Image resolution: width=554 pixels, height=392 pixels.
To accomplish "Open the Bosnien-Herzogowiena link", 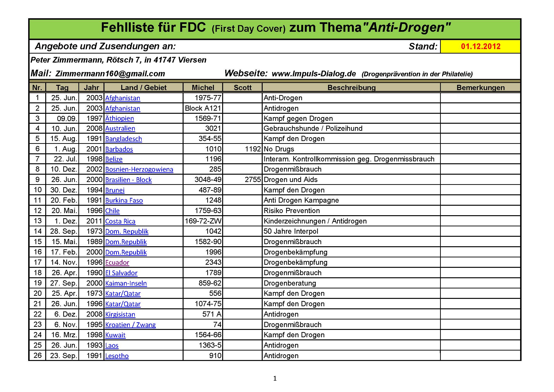I will pos(139,169).
